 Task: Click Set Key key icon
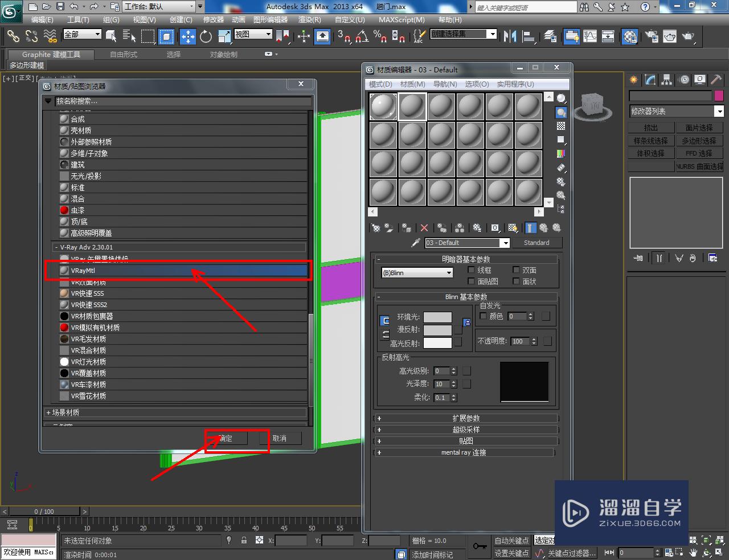480,546
